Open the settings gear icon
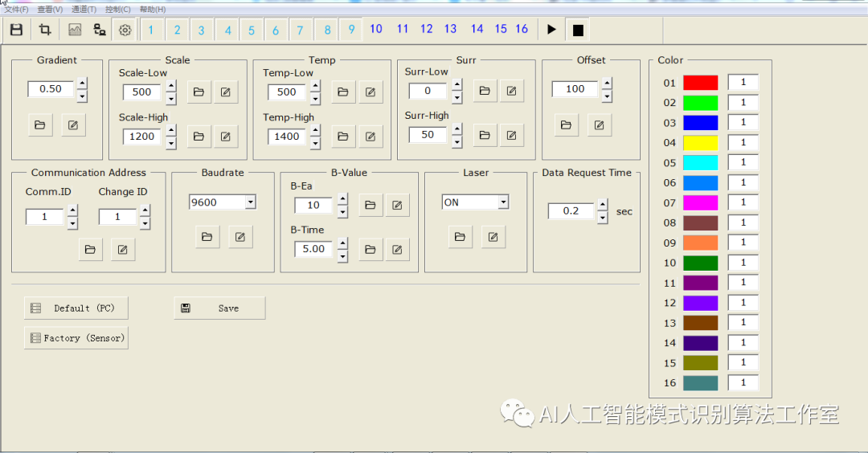This screenshot has width=868, height=453. [x=125, y=30]
